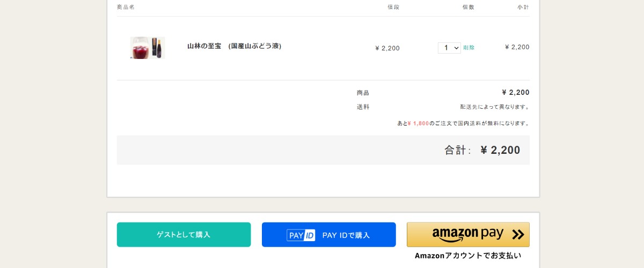Click the Amazonアカウントでお支払い caption

[468, 256]
